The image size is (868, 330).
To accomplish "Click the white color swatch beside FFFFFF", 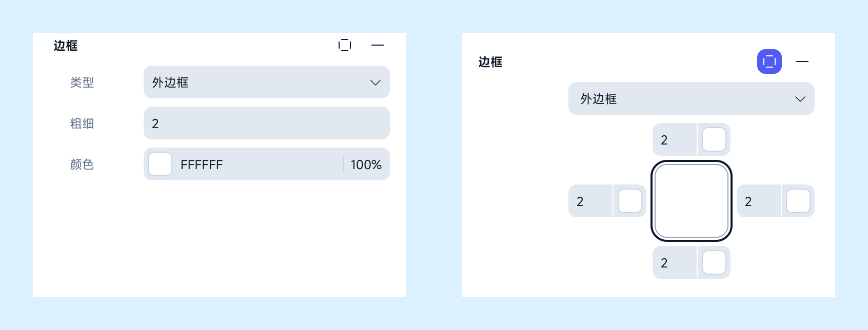I will (x=160, y=164).
